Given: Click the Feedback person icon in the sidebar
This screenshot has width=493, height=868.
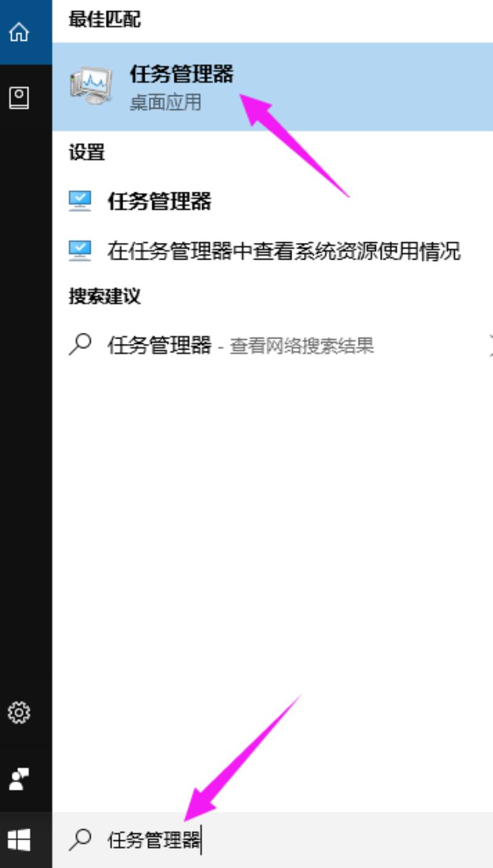Looking at the screenshot, I should point(19,779).
